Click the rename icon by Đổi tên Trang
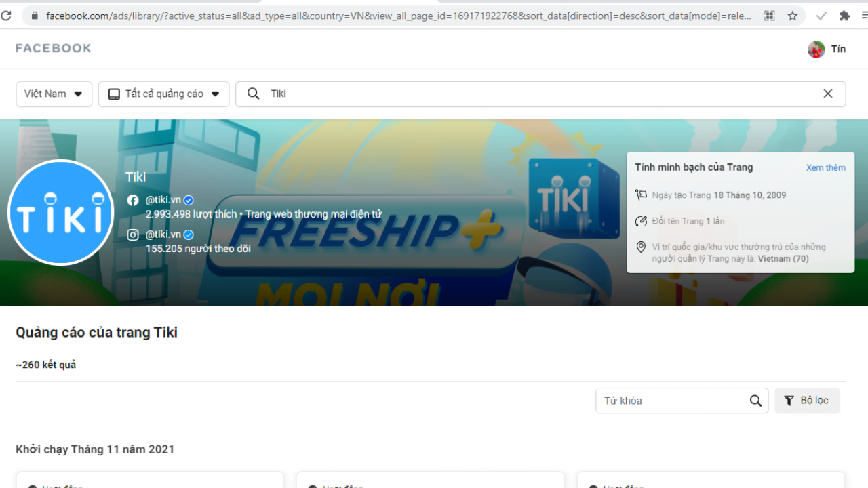This screenshot has height=488, width=868. pos(641,221)
